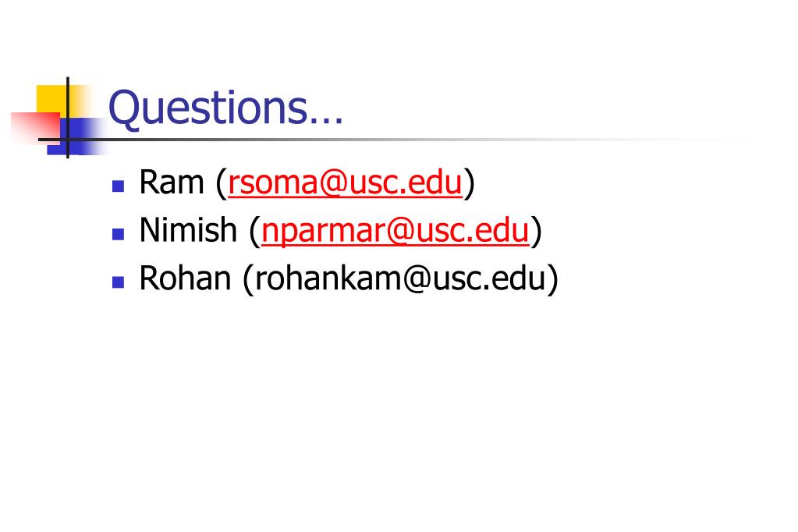This screenshot has height=532, width=798.
Task: Select the red faded square near the title
Action: (x=34, y=127)
